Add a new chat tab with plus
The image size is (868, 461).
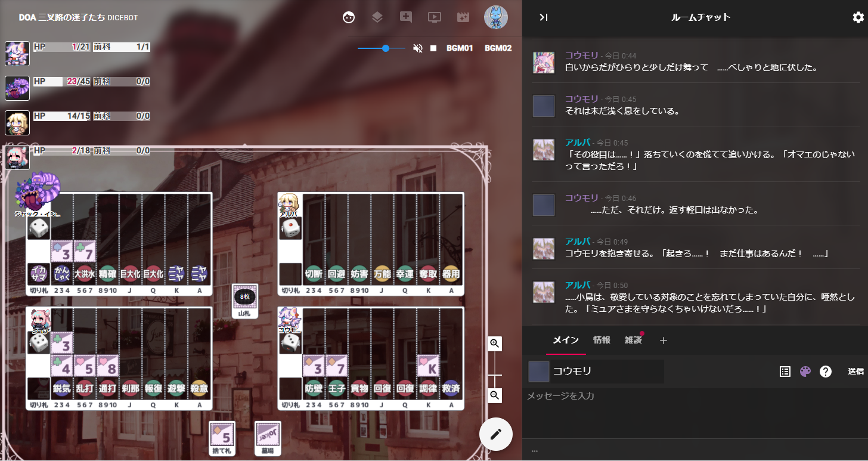click(x=664, y=341)
